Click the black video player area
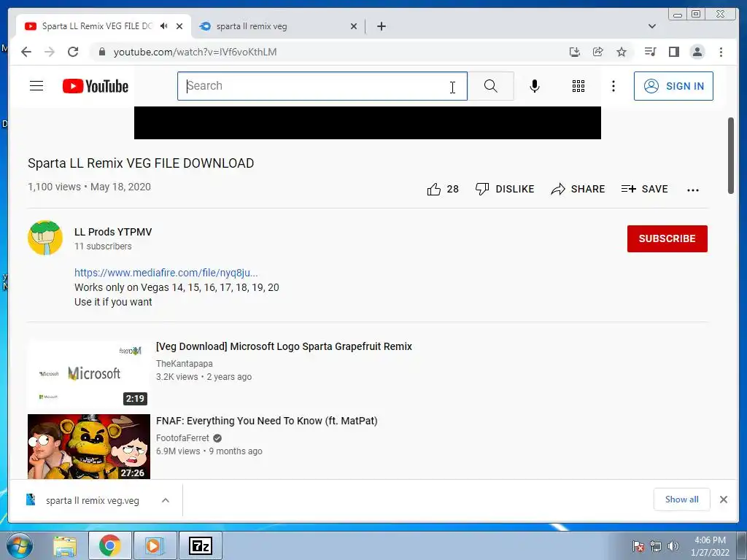Image resolution: width=747 pixels, height=560 pixels. (x=368, y=122)
